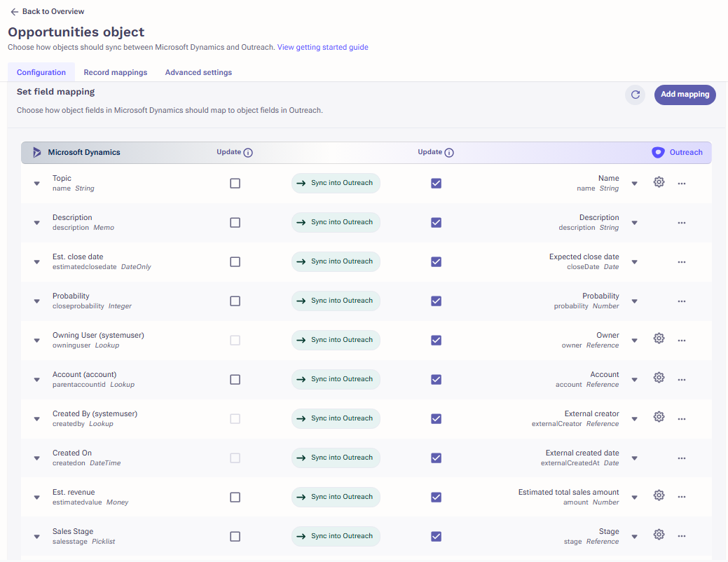Viewport: 728px width, 562px height.
Task: Open the three-dot menu for the Sales Stage row
Action: 682,536
